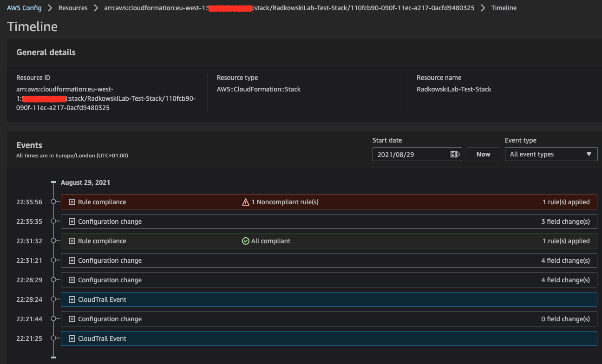The width and height of the screenshot is (602, 364).
Task: Click the noncompliant warning triangle icon
Action: coord(246,202)
